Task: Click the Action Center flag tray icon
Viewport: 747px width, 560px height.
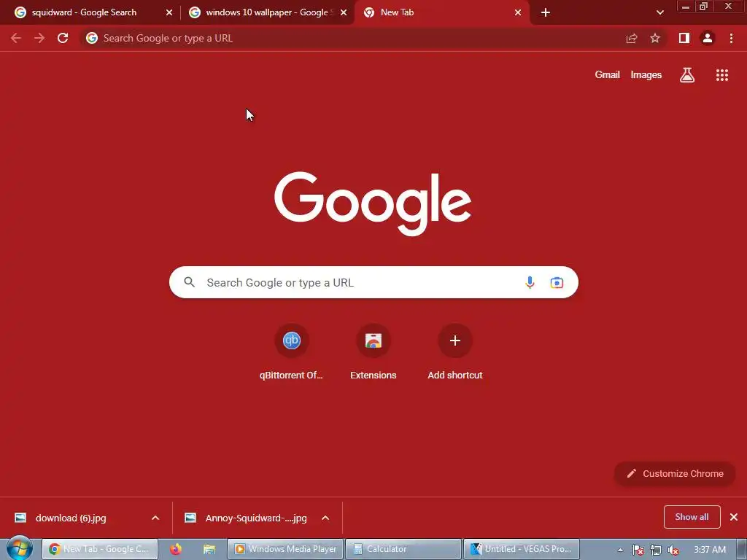Action: (638, 550)
